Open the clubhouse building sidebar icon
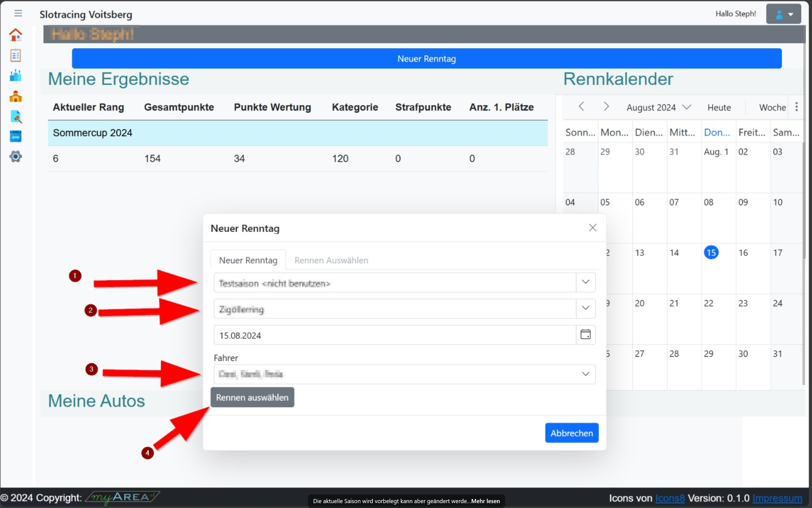Image resolution: width=812 pixels, height=508 pixels. 16,96
